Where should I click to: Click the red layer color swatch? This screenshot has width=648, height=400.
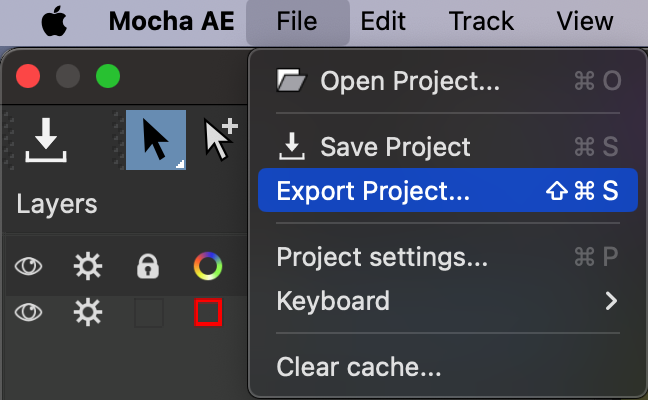click(x=207, y=313)
